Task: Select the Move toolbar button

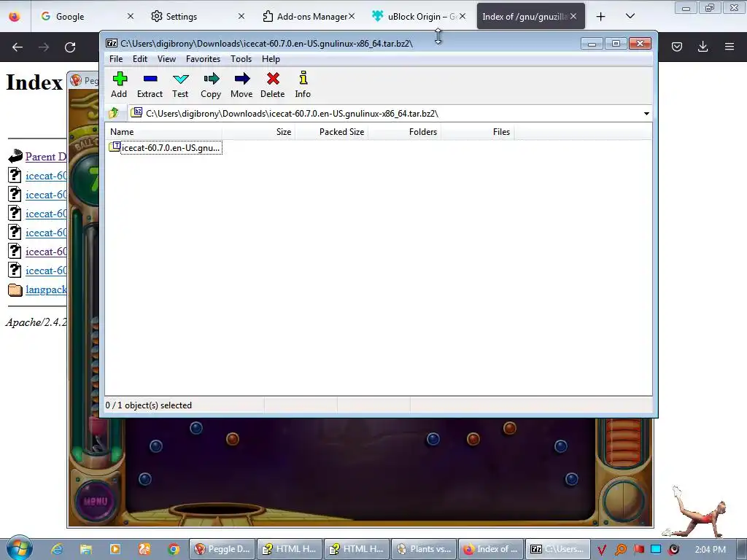Action: 241,85
